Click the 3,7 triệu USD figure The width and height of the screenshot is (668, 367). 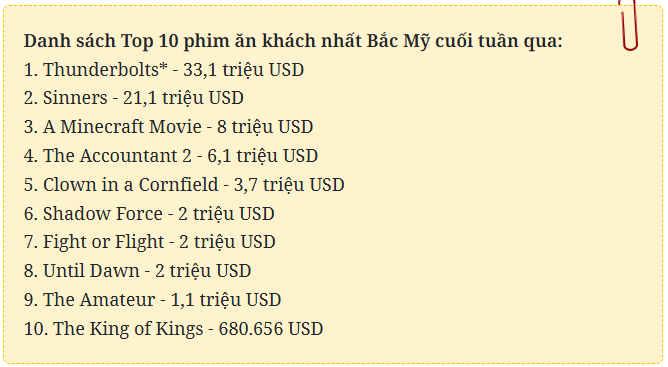coord(289,185)
